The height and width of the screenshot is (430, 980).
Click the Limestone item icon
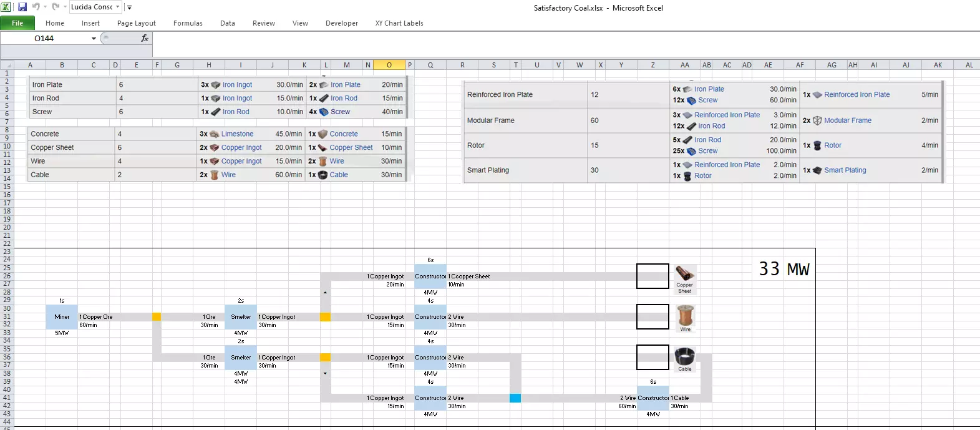point(215,134)
